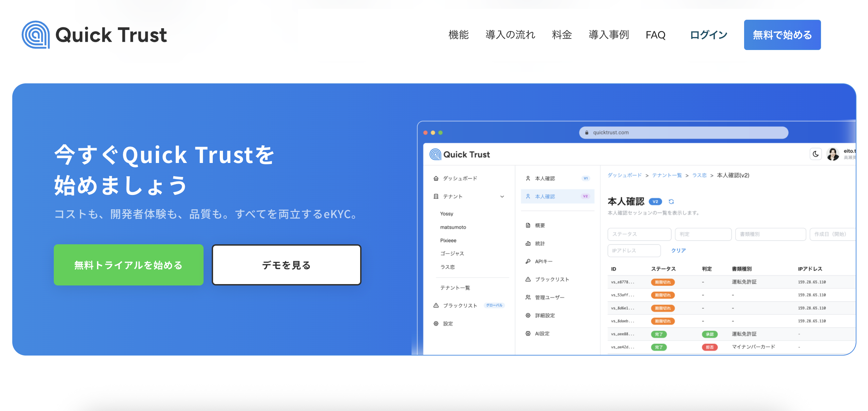Click the sidebar ブラックリスト warning icon
The height and width of the screenshot is (411, 868).
tap(436, 305)
